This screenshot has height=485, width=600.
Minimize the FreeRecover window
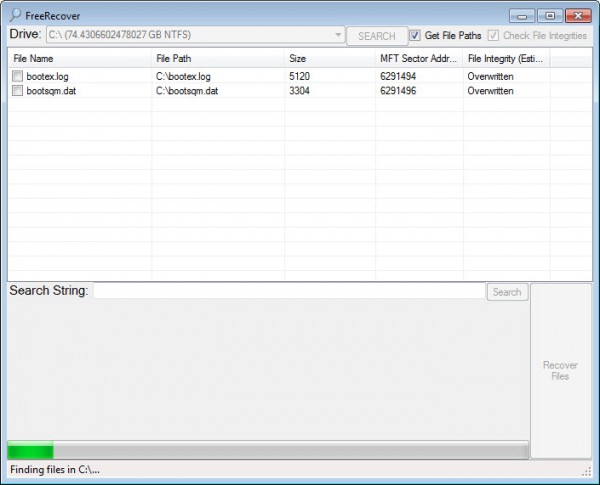click(x=523, y=15)
